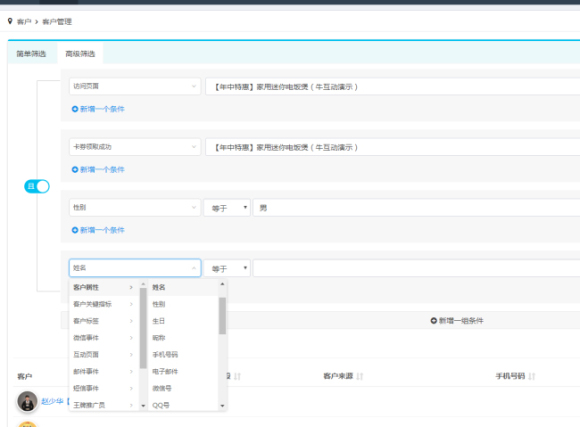580x427 pixels.
Task: Switch to the 简单筛选 tab
Action: 31,54
